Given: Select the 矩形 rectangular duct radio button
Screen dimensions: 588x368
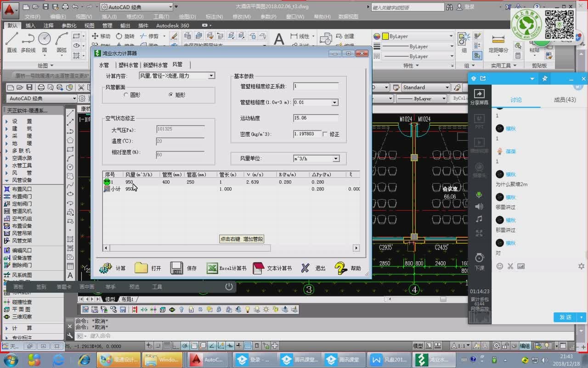Looking at the screenshot, I should click(171, 95).
